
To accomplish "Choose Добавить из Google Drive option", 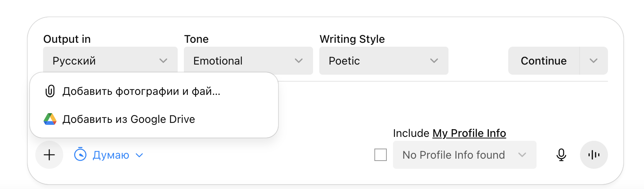I will (129, 119).
